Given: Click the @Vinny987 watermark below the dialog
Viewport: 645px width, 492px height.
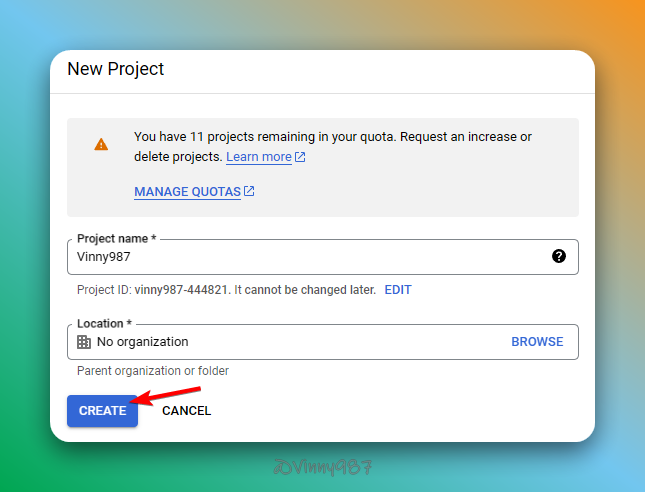Looking at the screenshot, I should point(322,467).
